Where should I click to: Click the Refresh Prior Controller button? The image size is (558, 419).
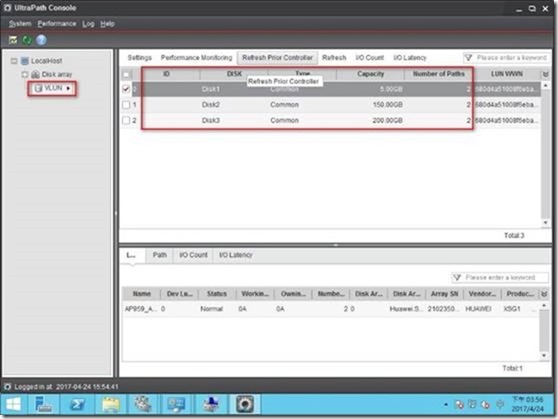(x=278, y=58)
